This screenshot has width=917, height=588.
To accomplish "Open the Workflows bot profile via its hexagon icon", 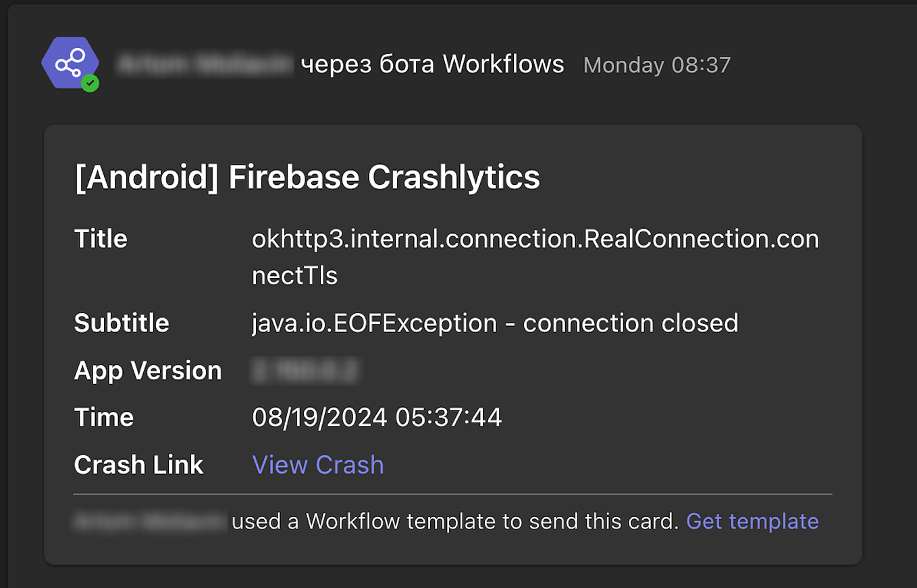I will [x=70, y=63].
